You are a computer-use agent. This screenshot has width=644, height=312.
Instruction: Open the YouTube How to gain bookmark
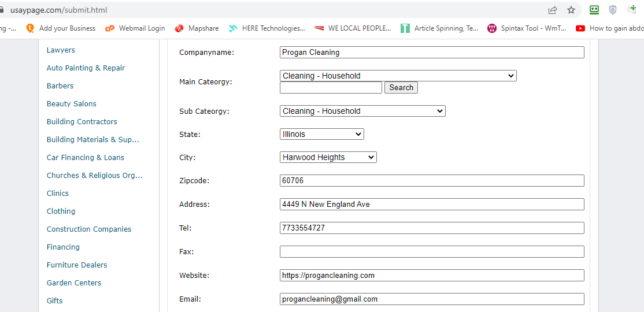[x=609, y=28]
